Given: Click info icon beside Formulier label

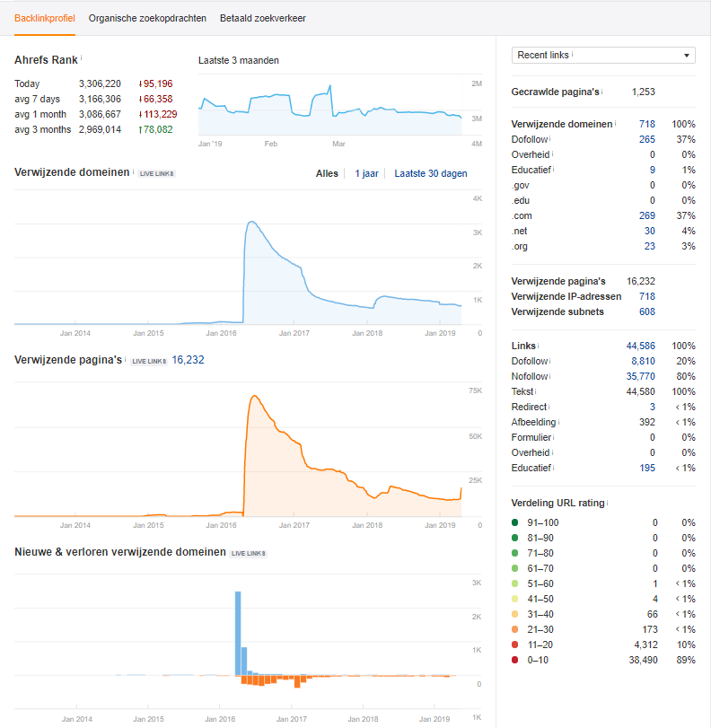Looking at the screenshot, I should (555, 437).
